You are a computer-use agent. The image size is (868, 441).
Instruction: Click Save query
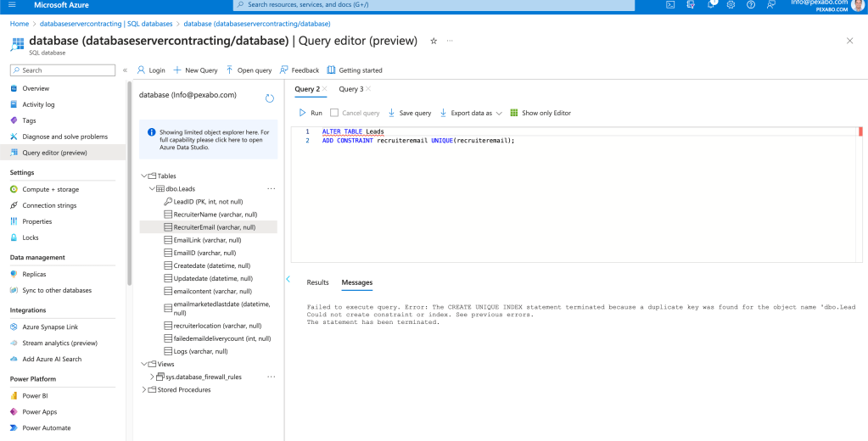point(409,113)
